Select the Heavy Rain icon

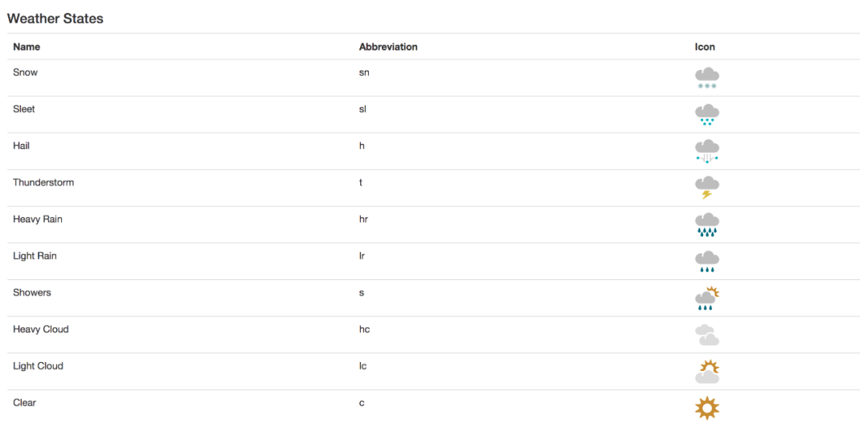pyautogui.click(x=707, y=225)
